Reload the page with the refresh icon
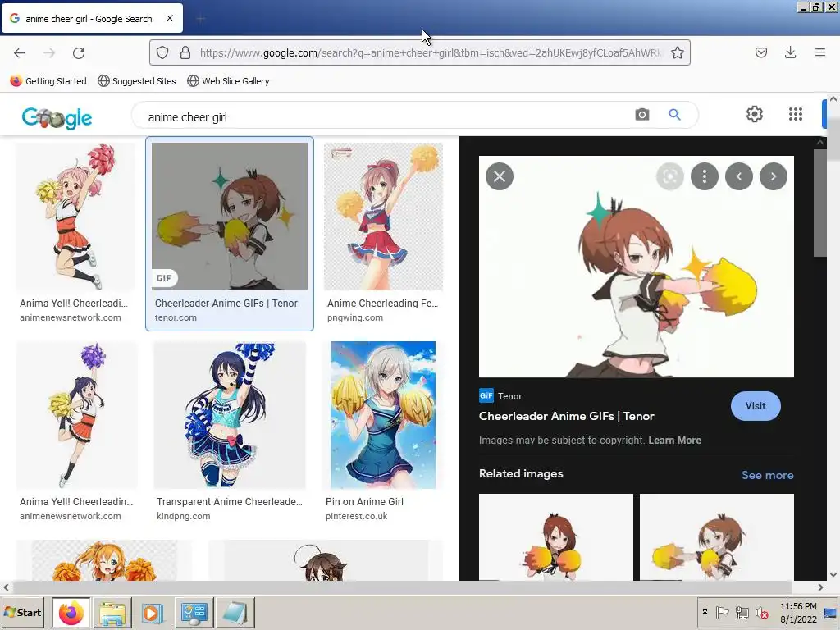This screenshot has height=630, width=840. pos(79,52)
